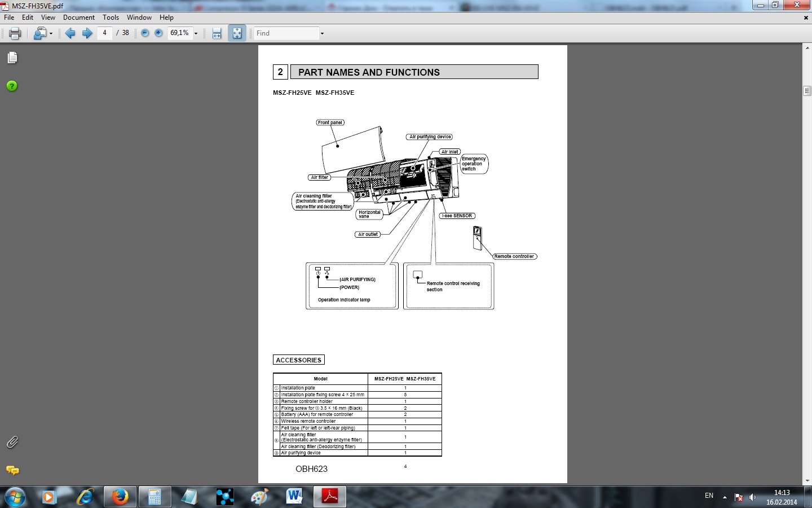
Task: Click the Print icon in toolbar
Action: tap(15, 33)
